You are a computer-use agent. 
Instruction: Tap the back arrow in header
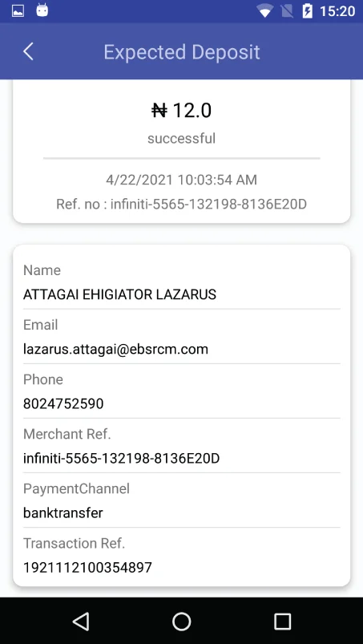click(28, 52)
